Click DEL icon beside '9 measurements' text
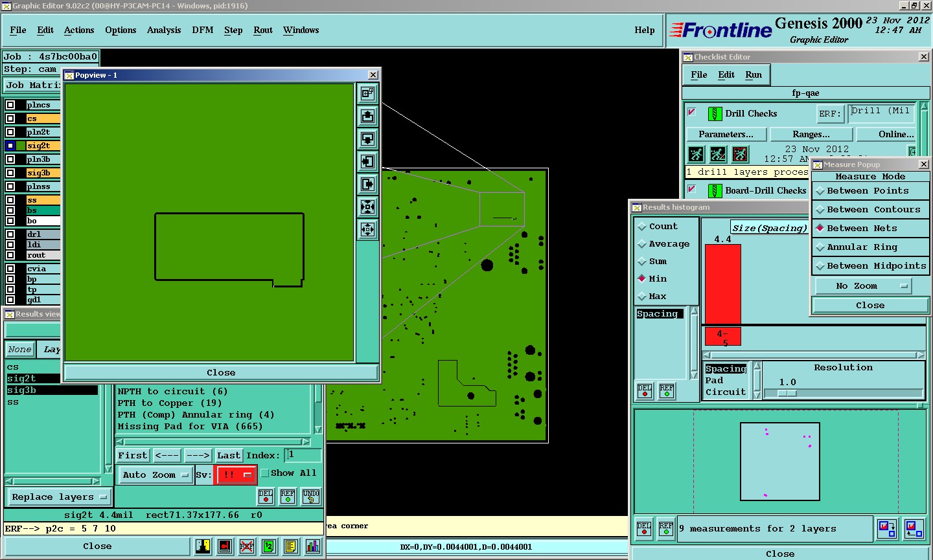933x560 pixels. click(644, 529)
